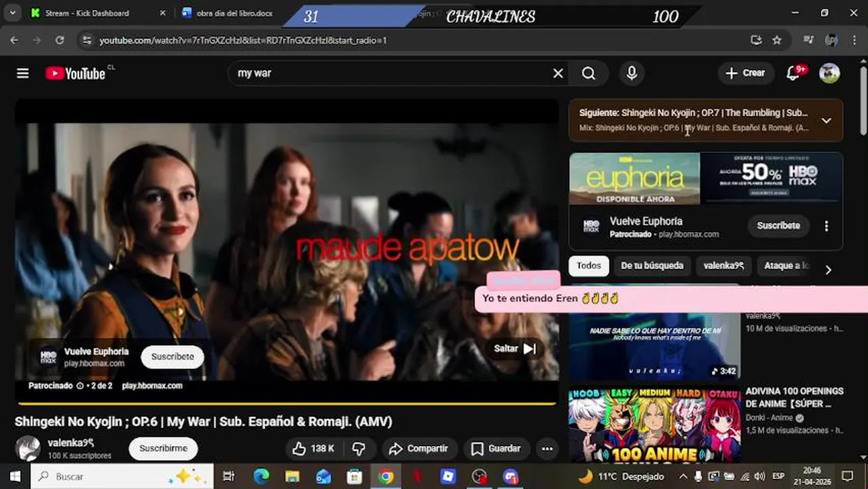Open taskbar clock showing 20:46
Image resolution: width=868 pixels, height=489 pixels.
coord(812,476)
